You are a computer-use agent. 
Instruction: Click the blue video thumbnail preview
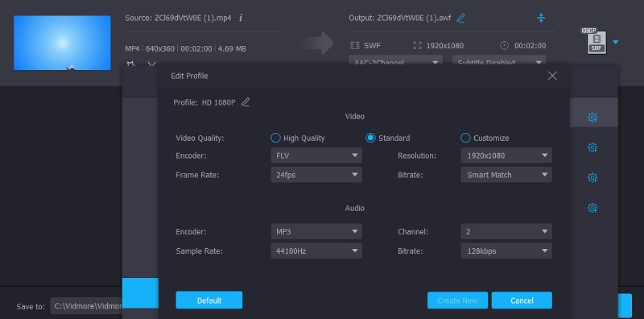click(x=62, y=43)
